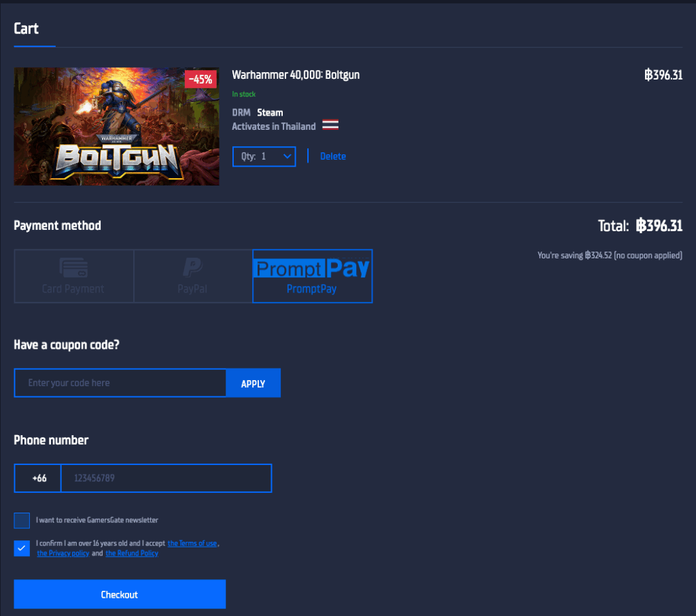Open the Qty dropdown

pyautogui.click(x=264, y=156)
